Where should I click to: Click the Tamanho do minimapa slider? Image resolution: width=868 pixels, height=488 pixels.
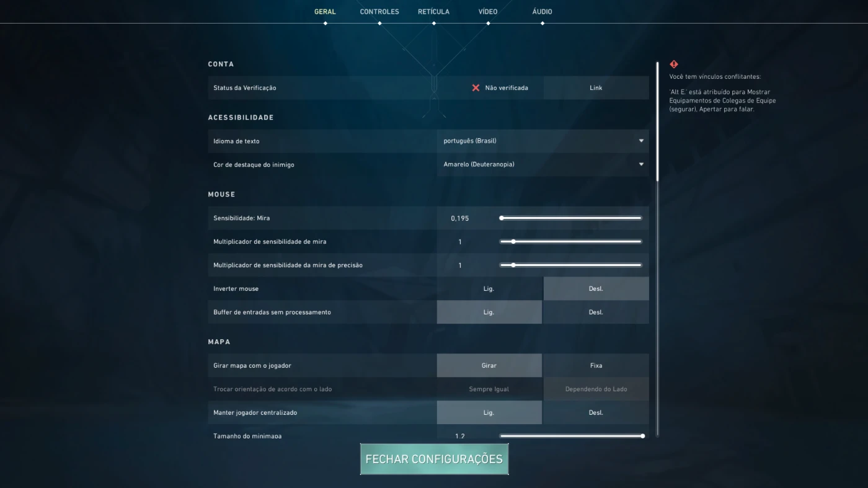[x=571, y=436]
